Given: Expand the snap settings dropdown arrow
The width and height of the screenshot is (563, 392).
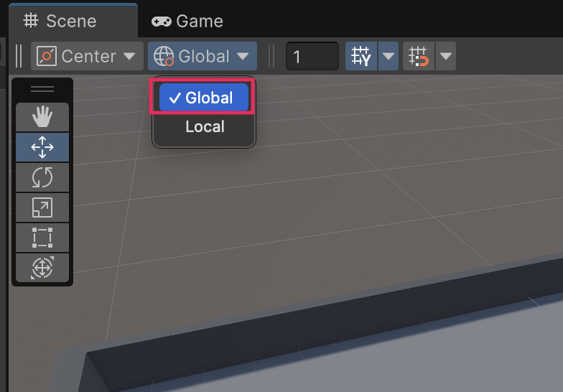Looking at the screenshot, I should pos(446,56).
